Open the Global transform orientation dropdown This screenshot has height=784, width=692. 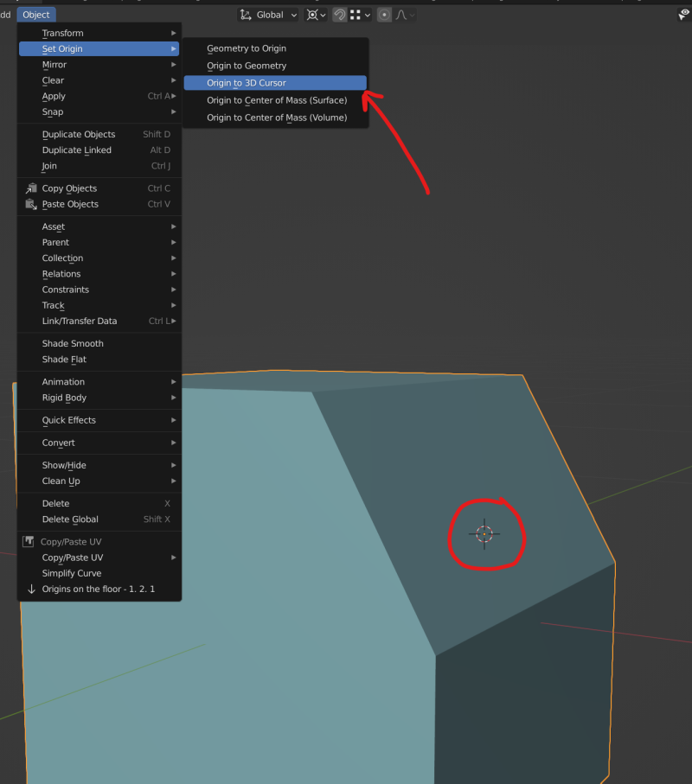pyautogui.click(x=268, y=15)
